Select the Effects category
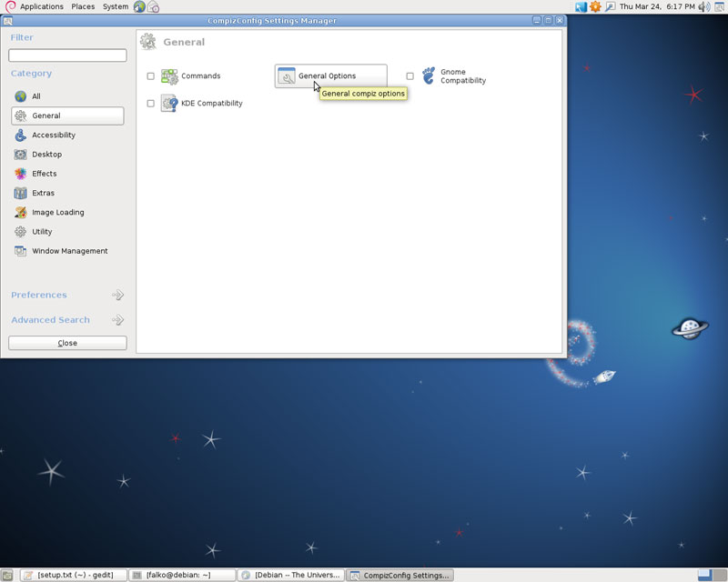This screenshot has height=582, width=728. (x=67, y=174)
